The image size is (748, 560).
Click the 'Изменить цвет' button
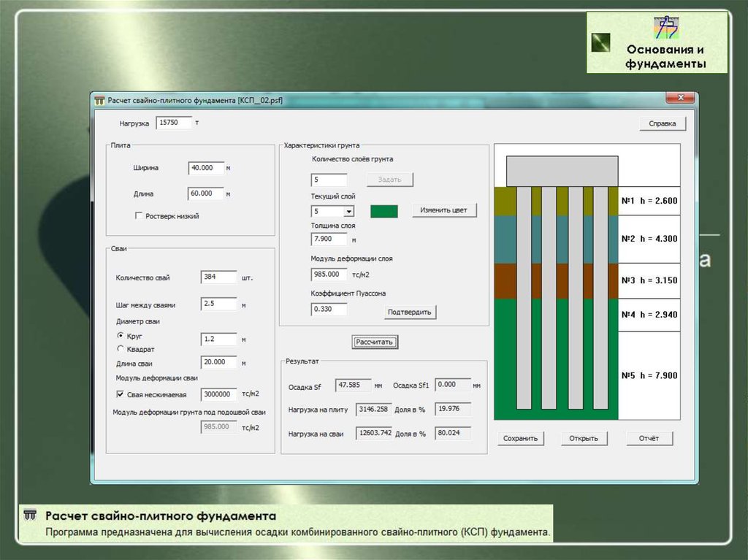point(444,210)
